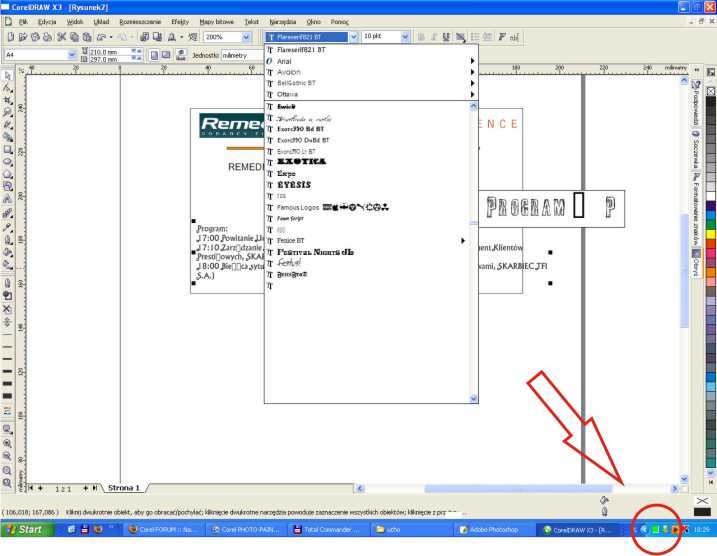Viewport: 717px width, 556px height.
Task: Open the font size 10 pkt dropdown
Action: pos(405,37)
